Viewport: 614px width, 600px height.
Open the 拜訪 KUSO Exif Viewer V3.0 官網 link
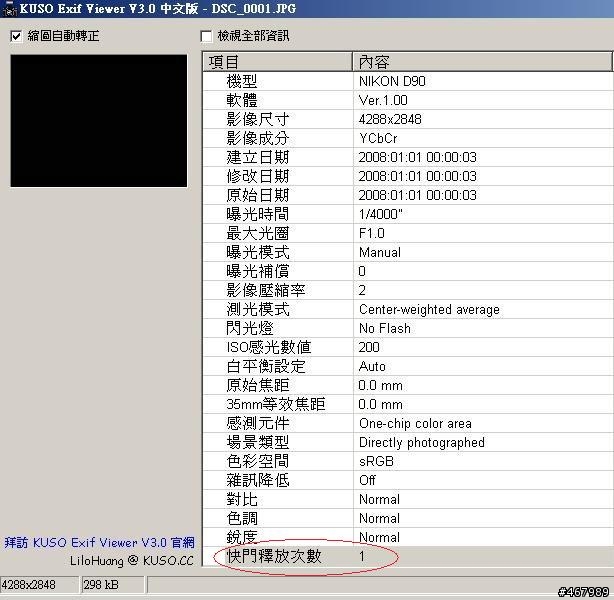click(x=99, y=543)
